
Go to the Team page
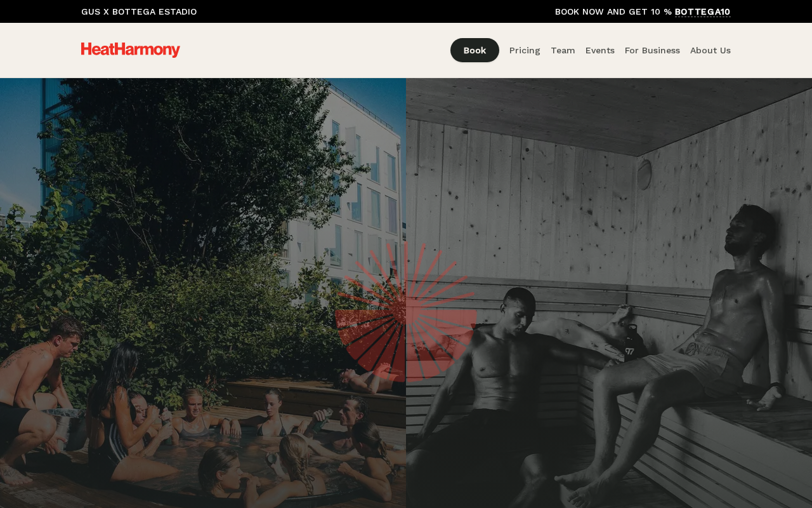point(563,50)
